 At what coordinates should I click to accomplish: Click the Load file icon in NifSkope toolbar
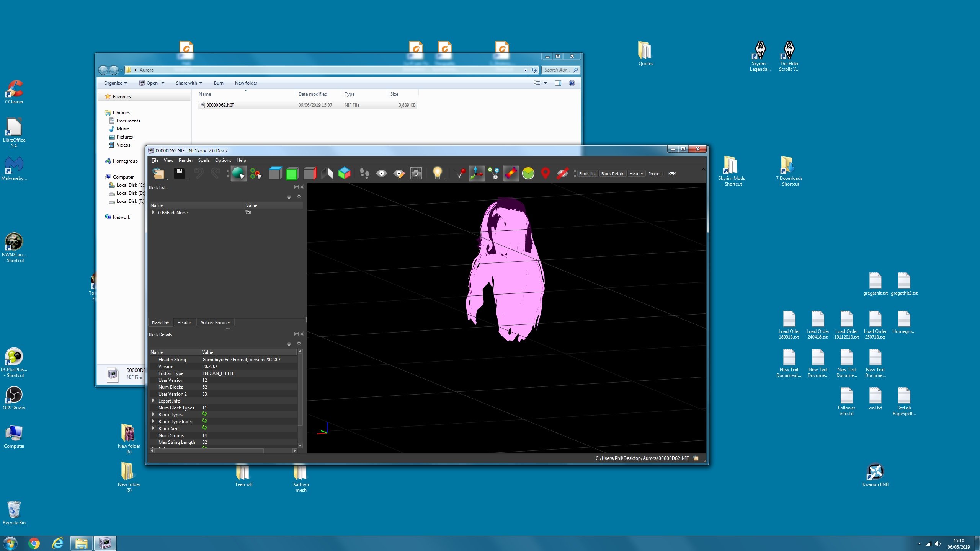158,173
